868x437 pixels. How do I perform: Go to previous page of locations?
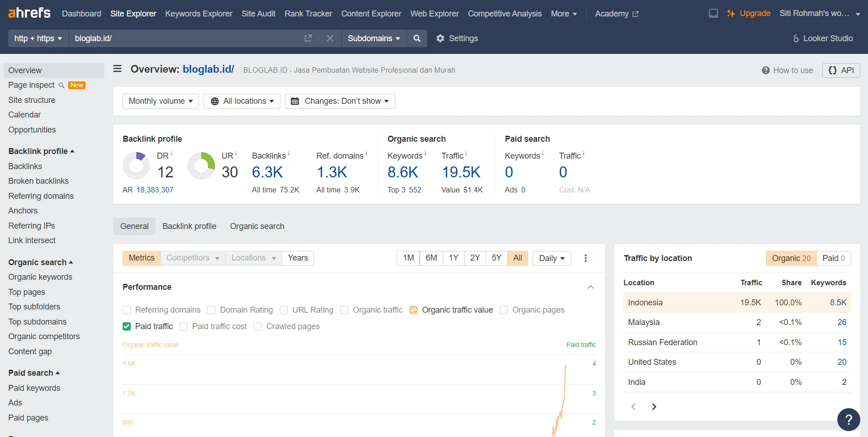[x=633, y=407]
